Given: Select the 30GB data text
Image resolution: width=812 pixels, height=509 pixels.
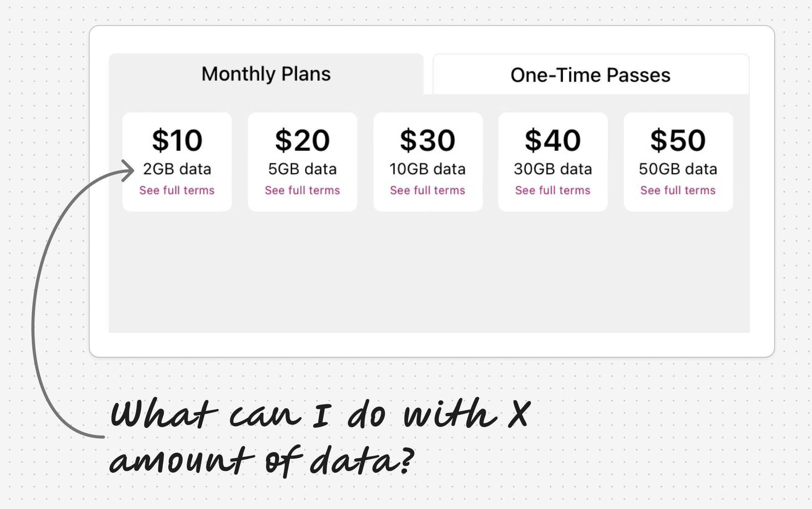Looking at the screenshot, I should (x=553, y=169).
